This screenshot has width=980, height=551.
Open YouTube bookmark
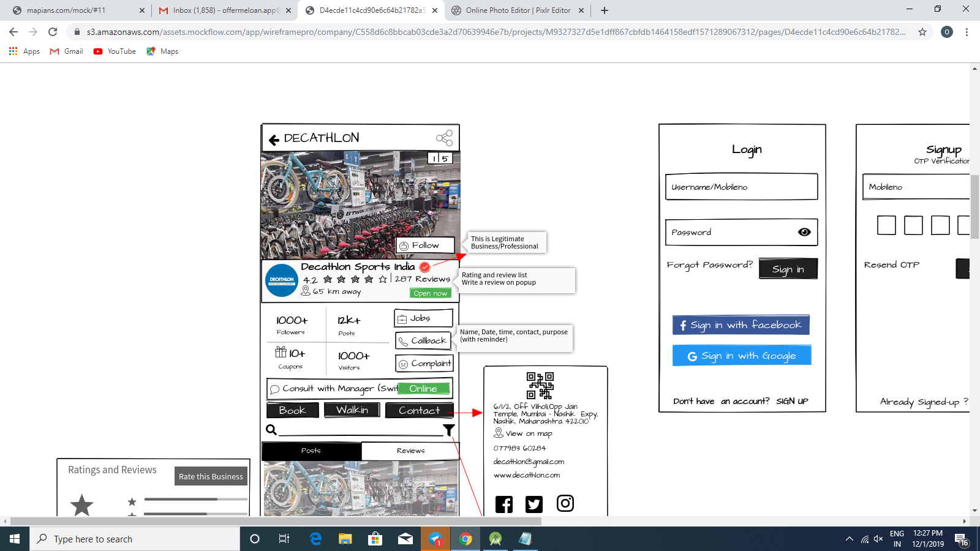pos(115,51)
